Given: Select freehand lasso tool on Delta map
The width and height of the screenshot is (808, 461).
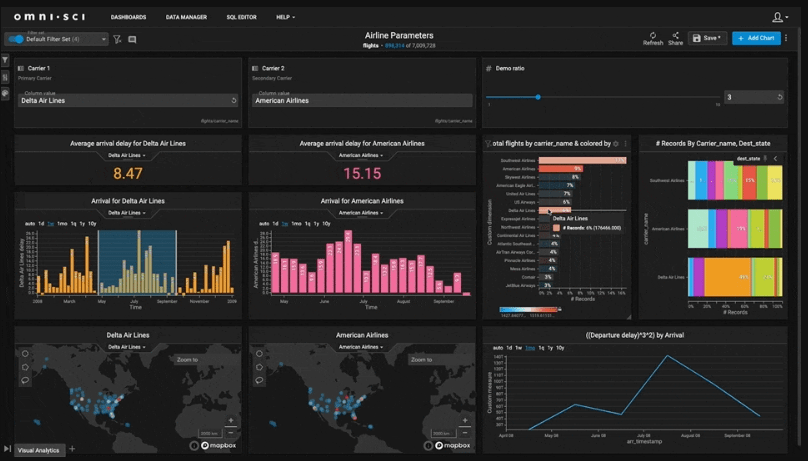Looking at the screenshot, I should tap(25, 380).
